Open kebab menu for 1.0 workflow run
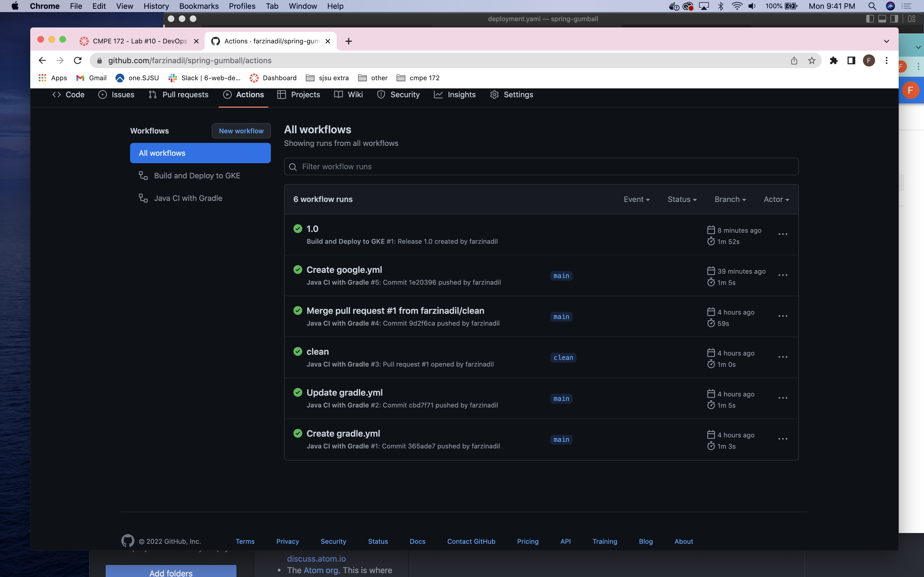 point(782,234)
